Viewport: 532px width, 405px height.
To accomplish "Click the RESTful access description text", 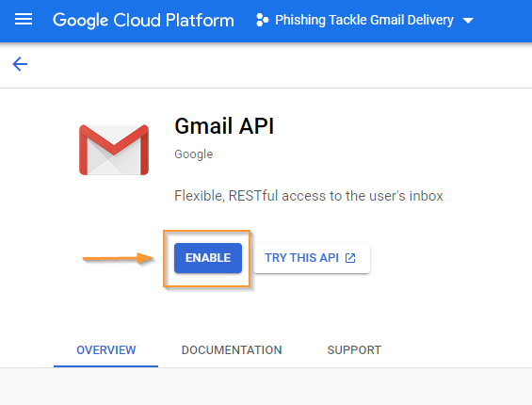I will click(309, 196).
